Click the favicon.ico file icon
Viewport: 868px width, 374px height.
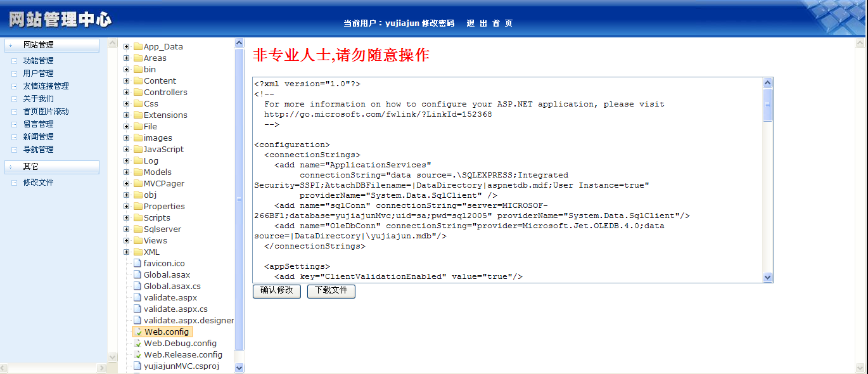tap(137, 263)
